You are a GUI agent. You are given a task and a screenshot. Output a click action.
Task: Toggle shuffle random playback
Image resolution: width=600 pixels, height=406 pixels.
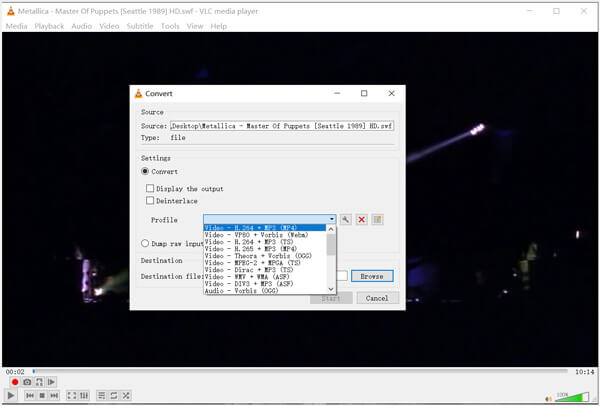click(x=126, y=395)
